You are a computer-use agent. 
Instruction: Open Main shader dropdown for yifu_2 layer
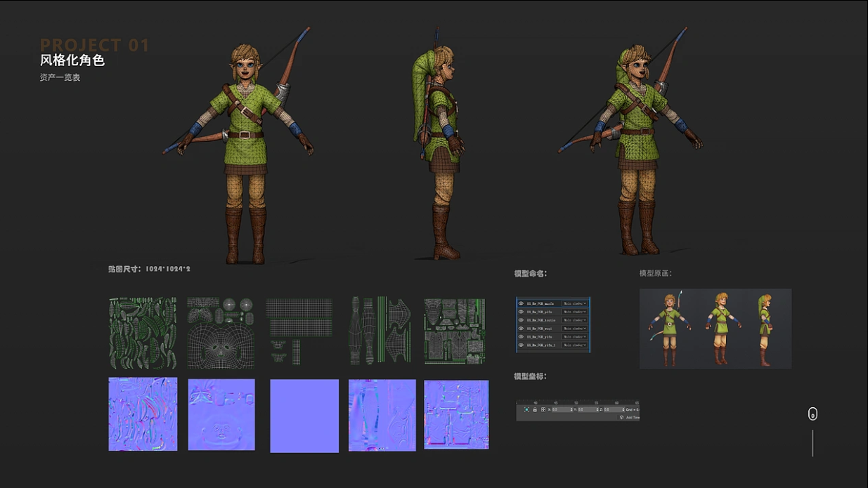575,345
